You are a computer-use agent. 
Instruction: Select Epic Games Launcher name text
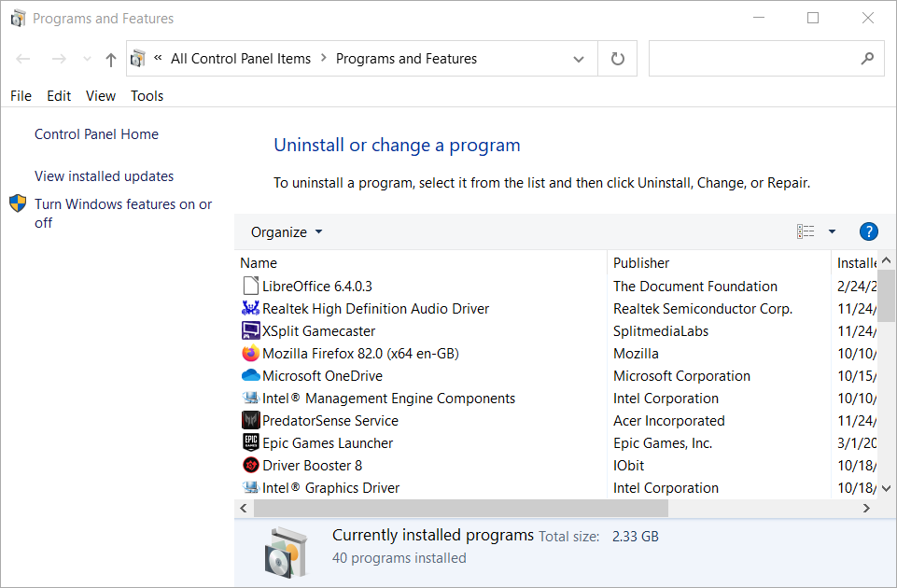328,442
